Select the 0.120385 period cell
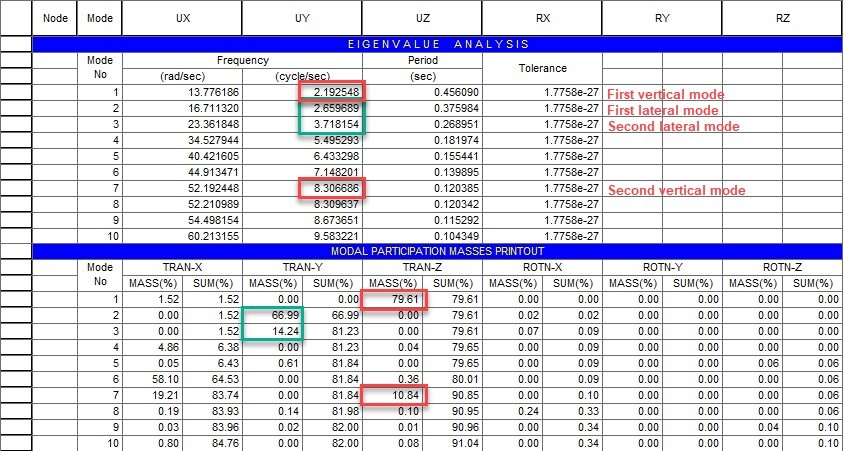844x451 pixels. click(x=423, y=188)
